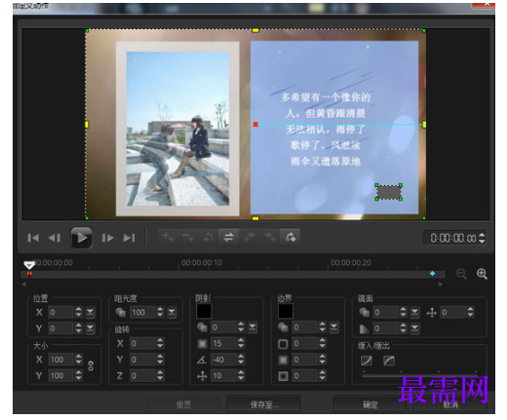This screenshot has height=420, width=507.
Task: Toggle the size aspect ratio chain link
Action: [x=91, y=366]
